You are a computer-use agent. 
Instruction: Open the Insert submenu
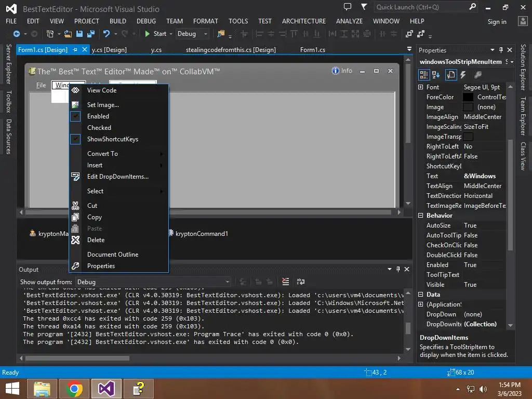click(119, 165)
